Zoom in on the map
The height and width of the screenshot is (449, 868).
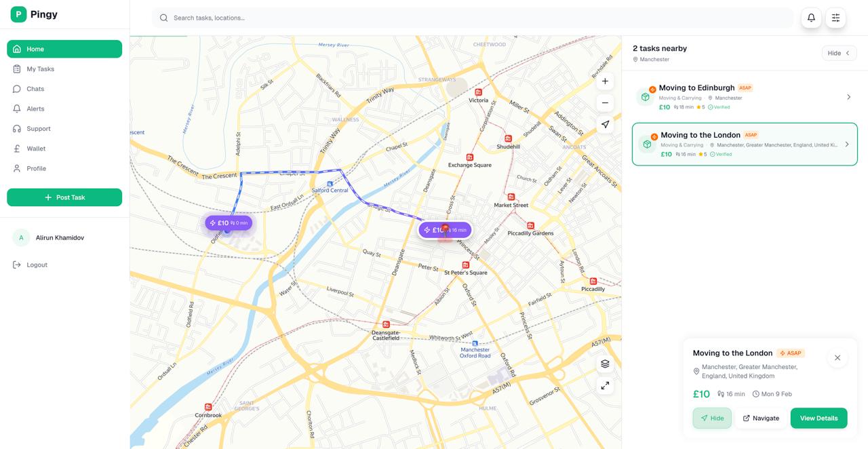pyautogui.click(x=605, y=81)
